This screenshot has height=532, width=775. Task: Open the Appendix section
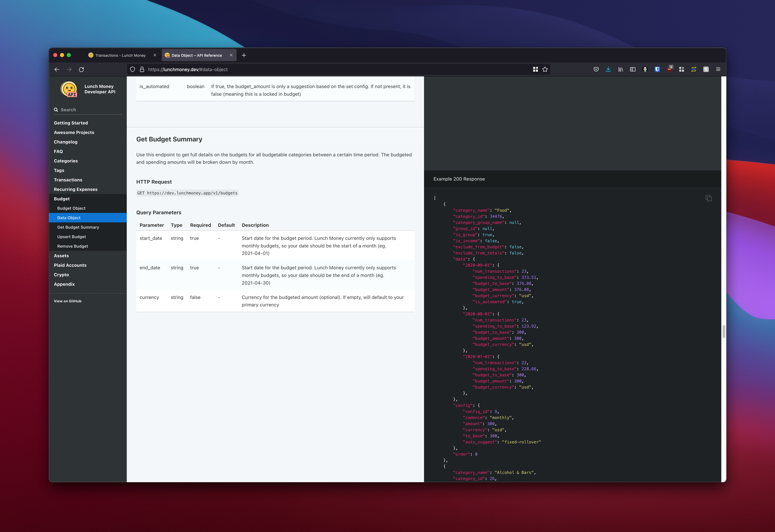[64, 284]
